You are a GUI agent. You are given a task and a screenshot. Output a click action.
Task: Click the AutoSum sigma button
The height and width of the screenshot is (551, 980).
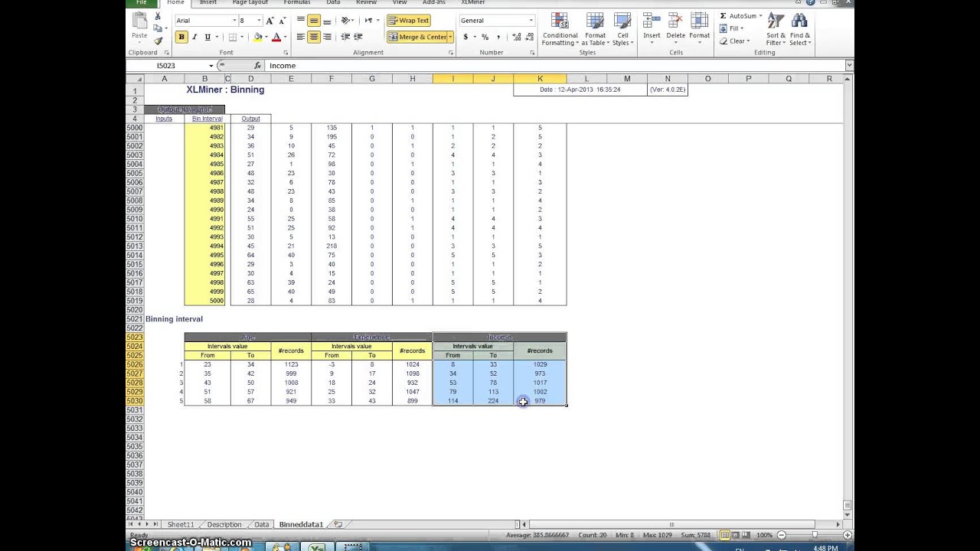click(738, 16)
